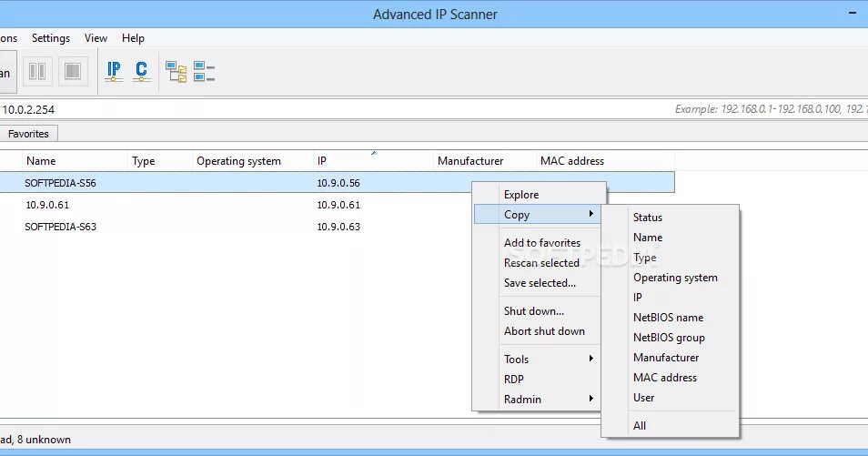Sort by the Manufacturer column header

[484, 161]
